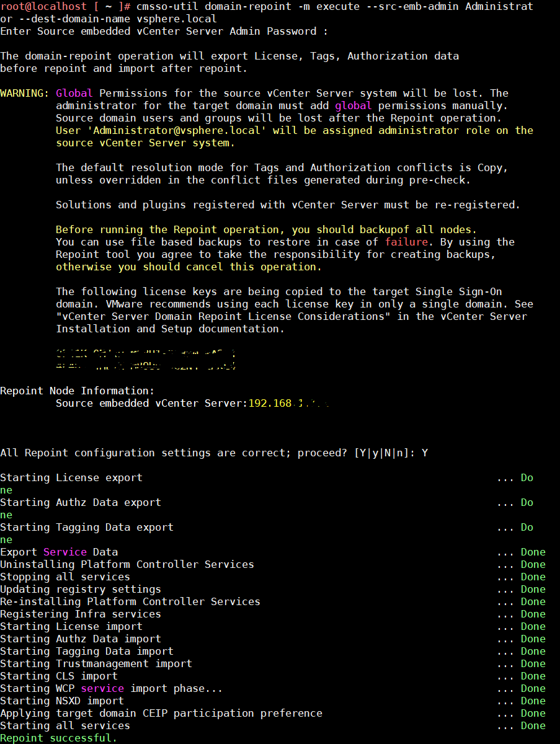Select the Export Service Data line
560x744 pixels.
(x=59, y=552)
